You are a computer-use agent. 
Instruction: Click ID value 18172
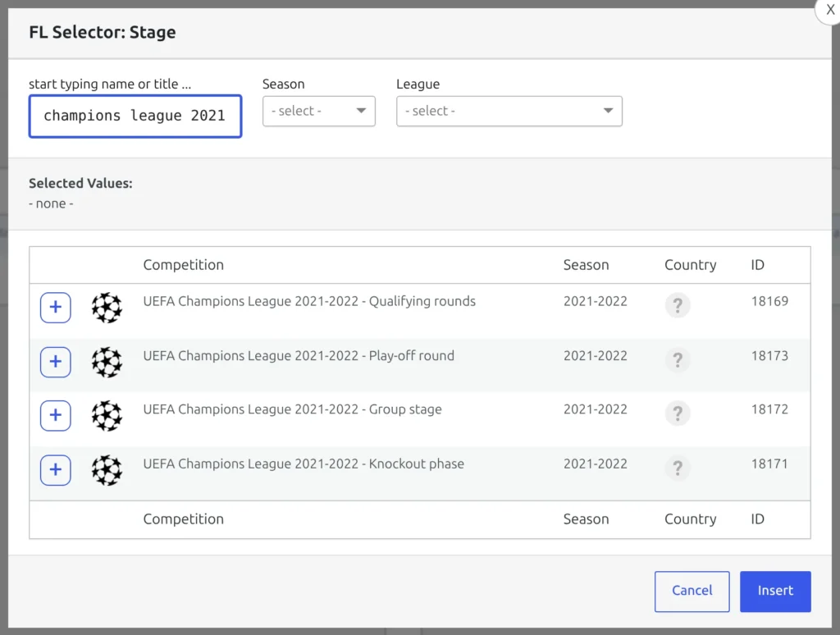pos(769,409)
